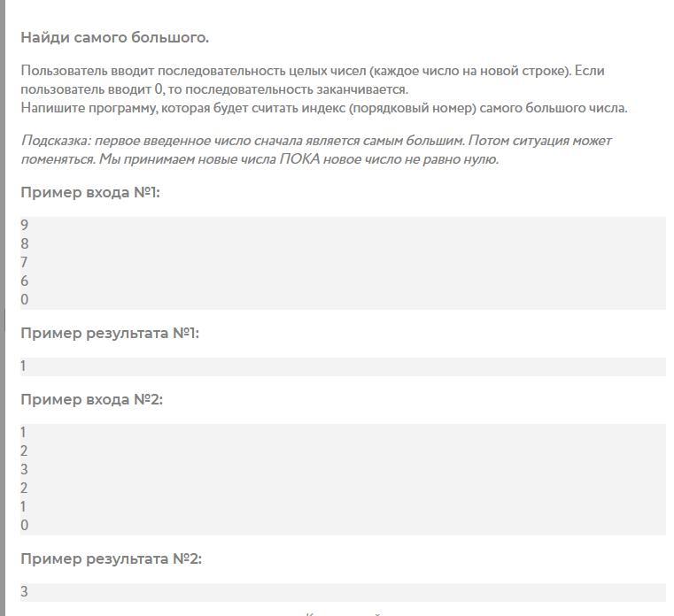Click the italic hint starting "Подсказка:"
This screenshot has height=616, width=674.
point(316,150)
